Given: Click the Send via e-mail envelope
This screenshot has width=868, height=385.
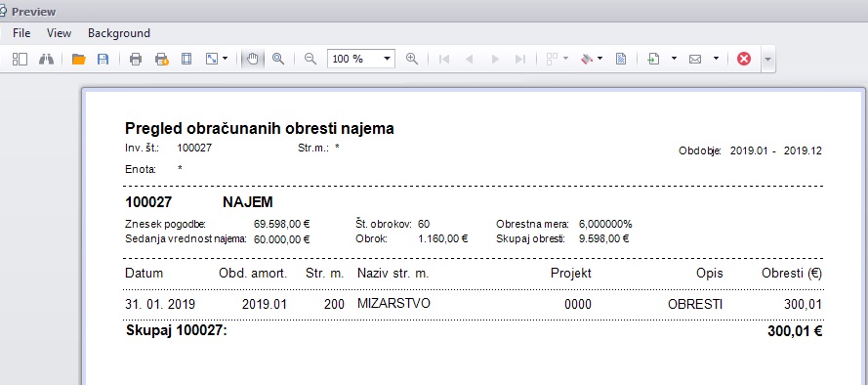Looking at the screenshot, I should (x=695, y=59).
